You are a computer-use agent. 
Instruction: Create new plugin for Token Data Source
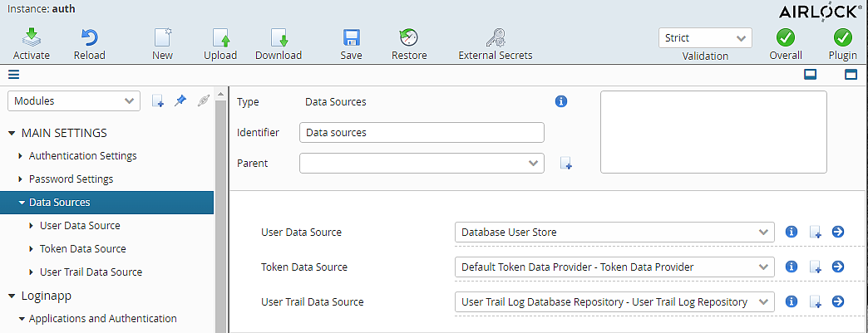[x=815, y=267]
